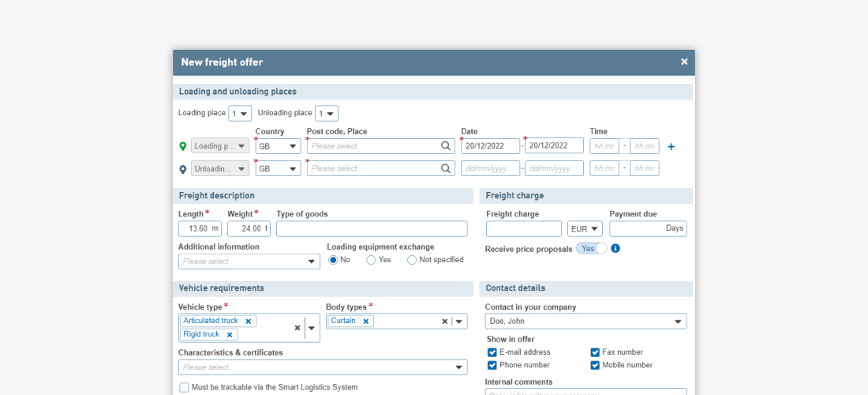Click the search icon in unloading place field
The image size is (868, 395).
point(447,168)
